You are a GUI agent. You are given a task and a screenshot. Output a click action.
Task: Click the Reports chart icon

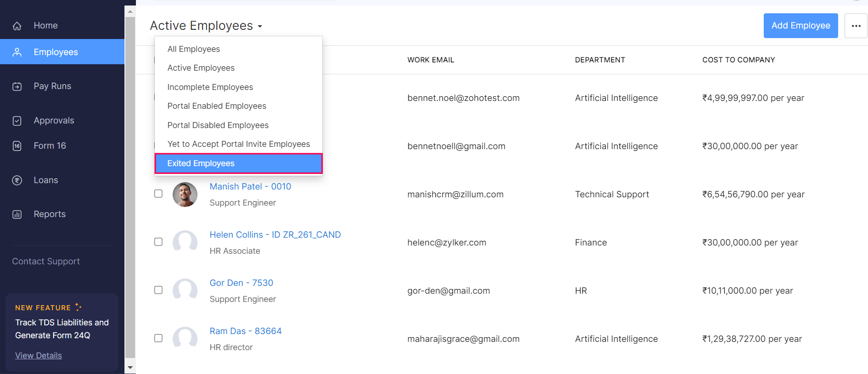17,214
